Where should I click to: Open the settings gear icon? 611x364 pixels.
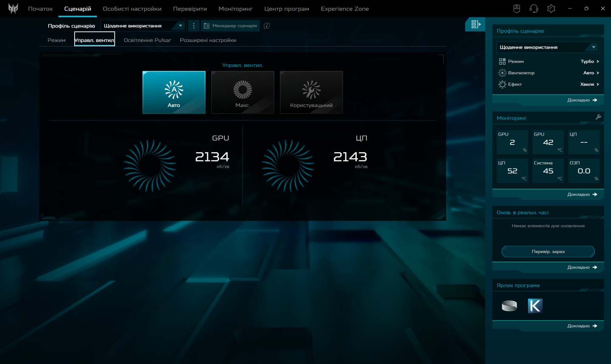pos(551,8)
